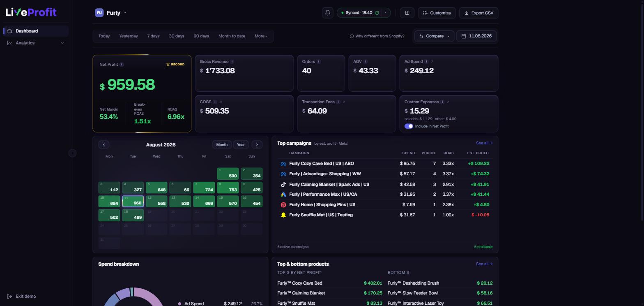This screenshot has width=644, height=306.
Task: Open the 11.08.2026 date picker
Action: click(x=476, y=36)
